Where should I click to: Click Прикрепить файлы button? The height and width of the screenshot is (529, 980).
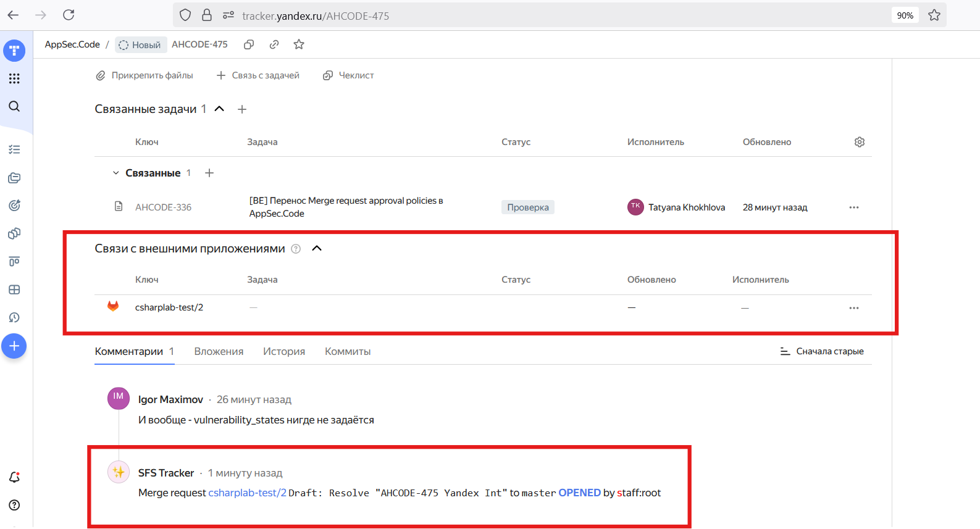pos(144,75)
